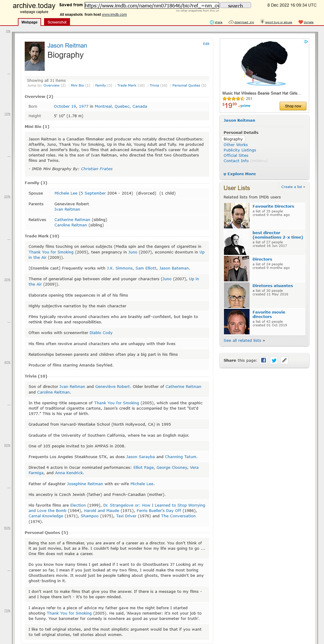Open Publicity Listings link
Viewport: 324px width, 644px height.
pos(240,150)
